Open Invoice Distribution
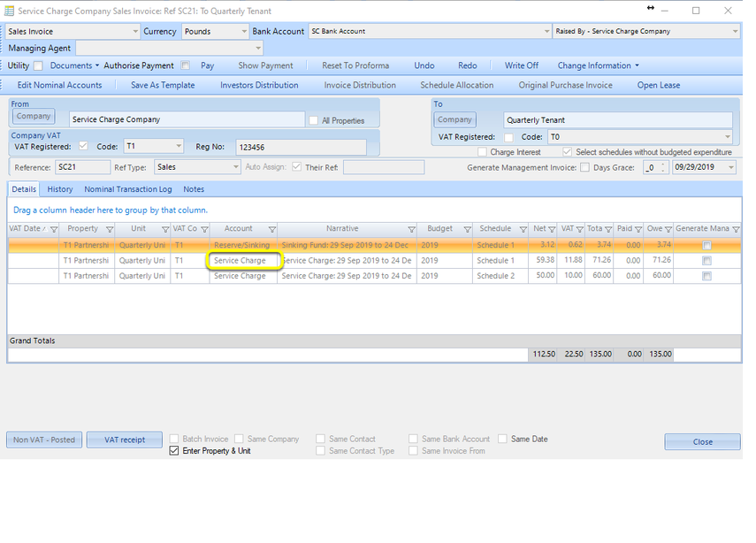756x543 pixels. point(360,86)
